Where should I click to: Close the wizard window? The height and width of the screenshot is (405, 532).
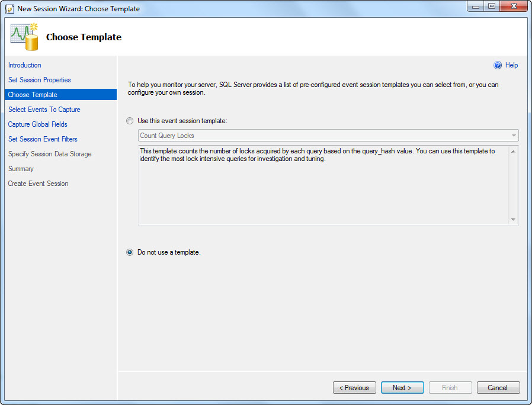pyautogui.click(x=514, y=7)
